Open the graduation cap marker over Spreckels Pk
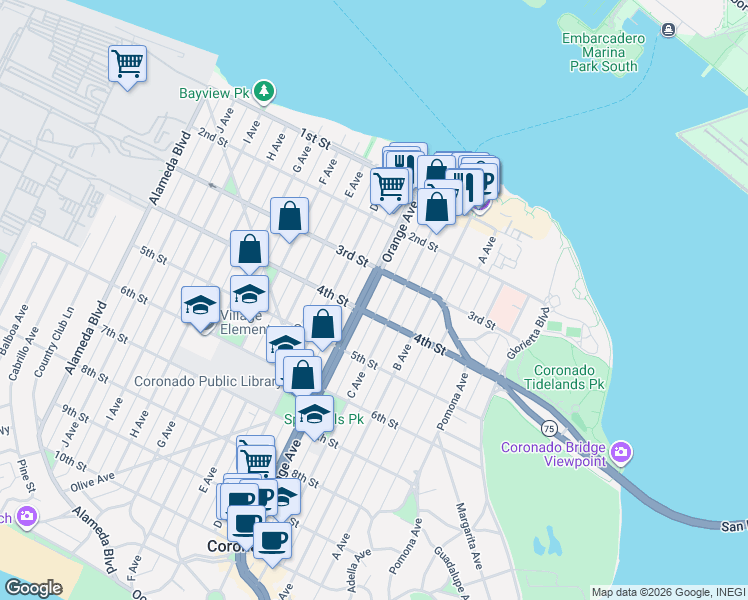The image size is (748, 600). (314, 414)
